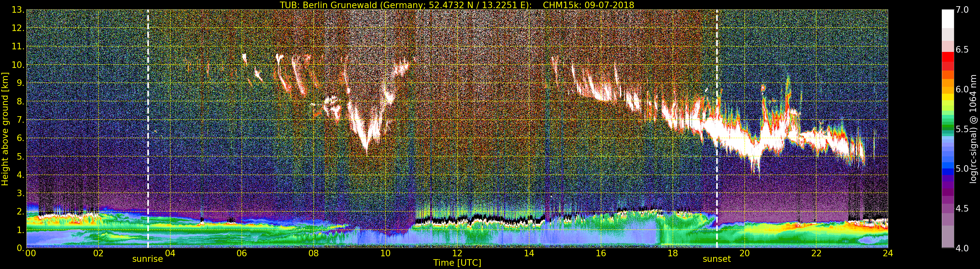Select height axis tick '11.'
Screen dimensions: 980x269
coord(18,46)
